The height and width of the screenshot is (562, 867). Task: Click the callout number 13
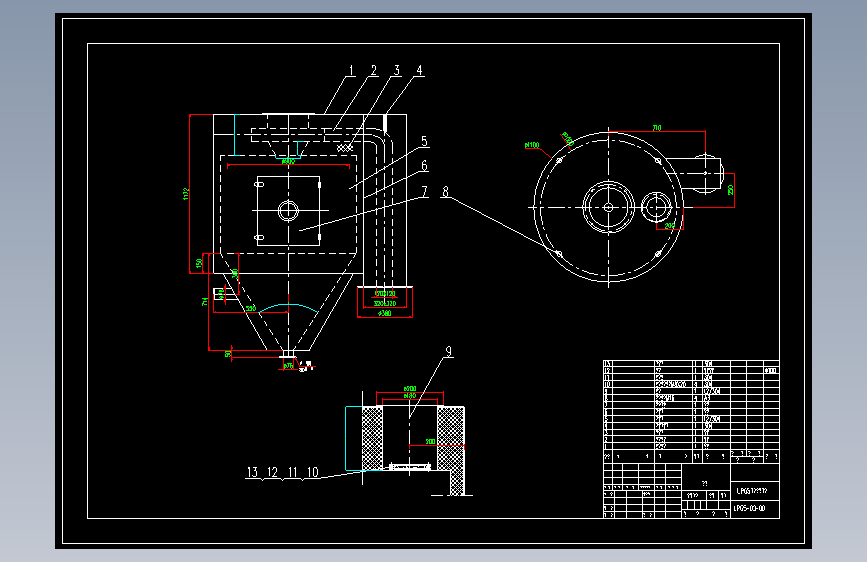(x=253, y=472)
